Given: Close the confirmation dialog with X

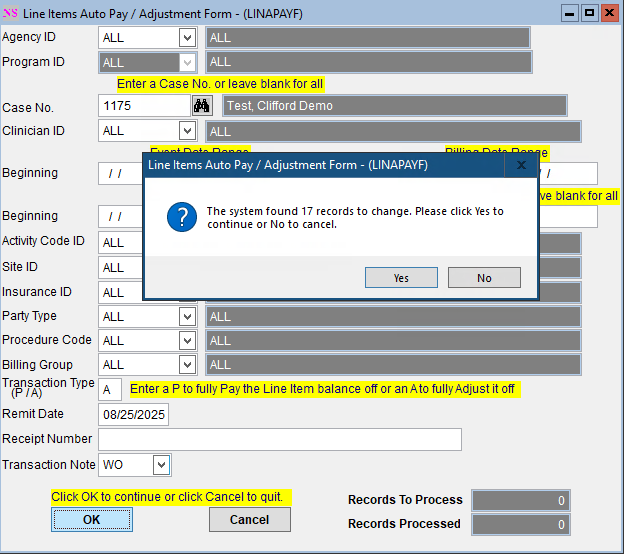Looking at the screenshot, I should (521, 165).
